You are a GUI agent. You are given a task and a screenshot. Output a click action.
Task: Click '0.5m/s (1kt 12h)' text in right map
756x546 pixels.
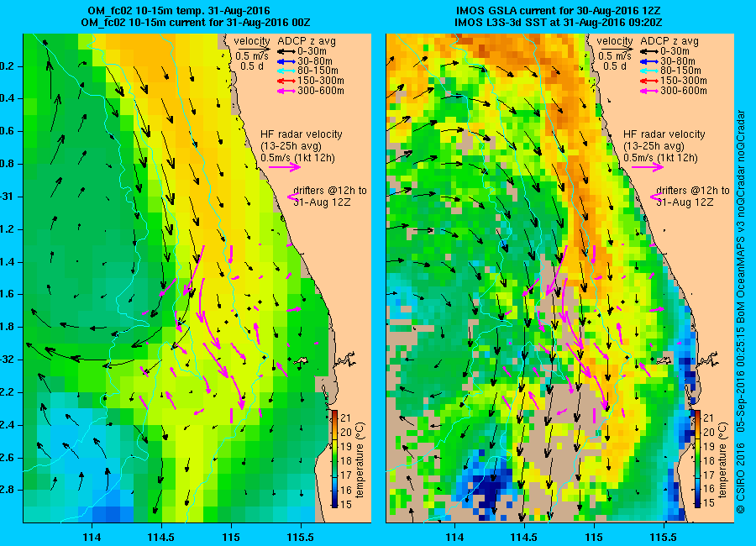(660, 158)
